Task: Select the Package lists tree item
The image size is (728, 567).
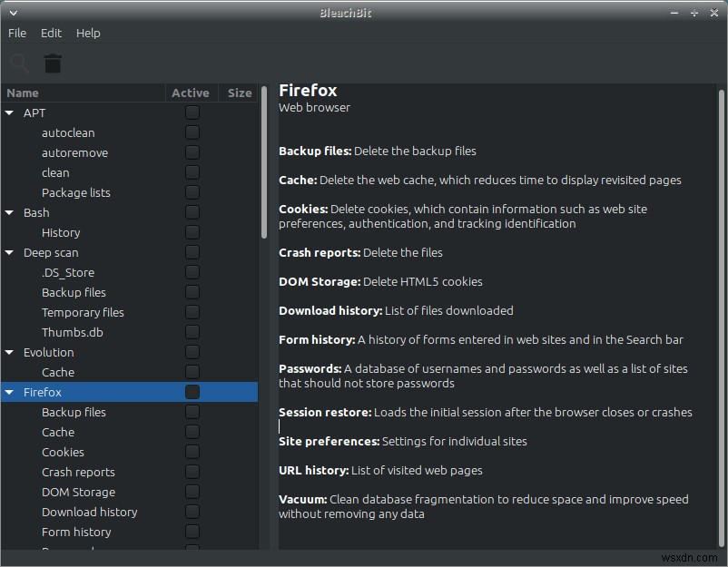Action: pyautogui.click(x=76, y=192)
